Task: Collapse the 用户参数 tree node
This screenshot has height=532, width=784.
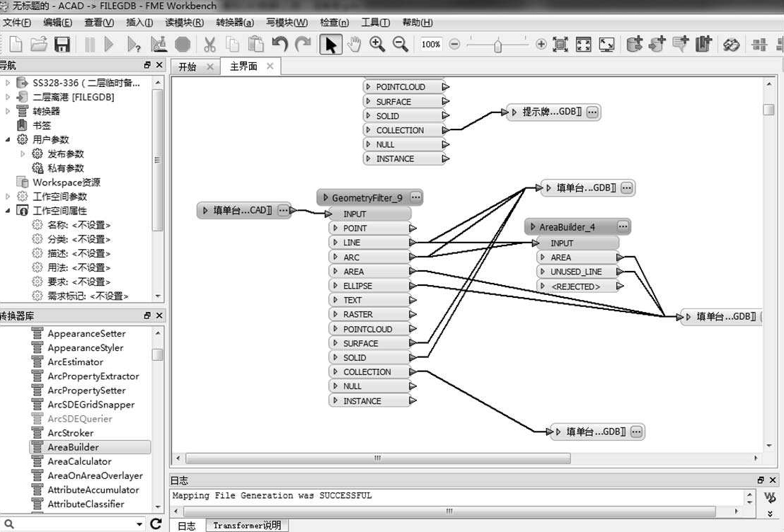Action: 8,139
